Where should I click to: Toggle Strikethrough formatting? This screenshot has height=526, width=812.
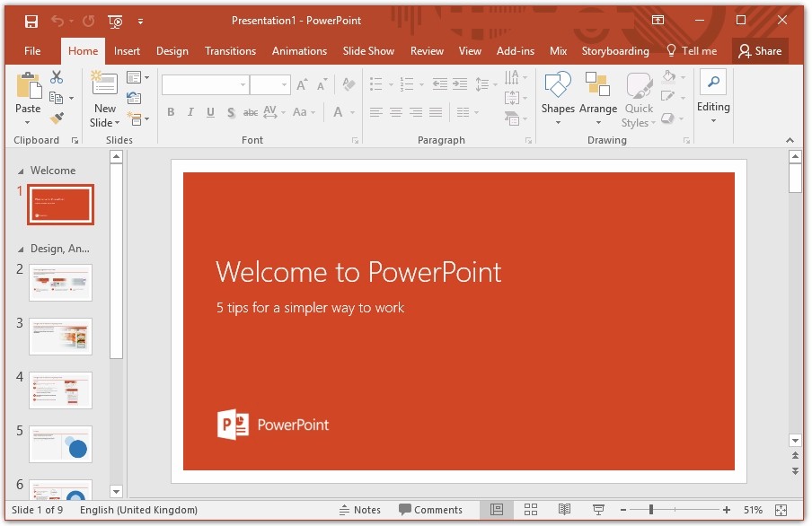click(251, 112)
